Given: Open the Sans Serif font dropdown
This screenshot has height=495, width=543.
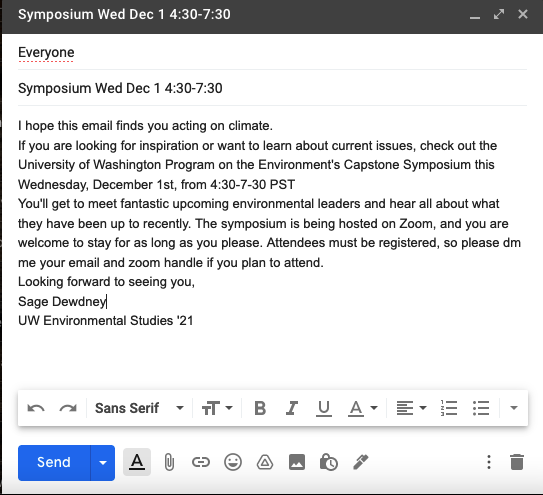Looking at the screenshot, I should pos(139,408).
